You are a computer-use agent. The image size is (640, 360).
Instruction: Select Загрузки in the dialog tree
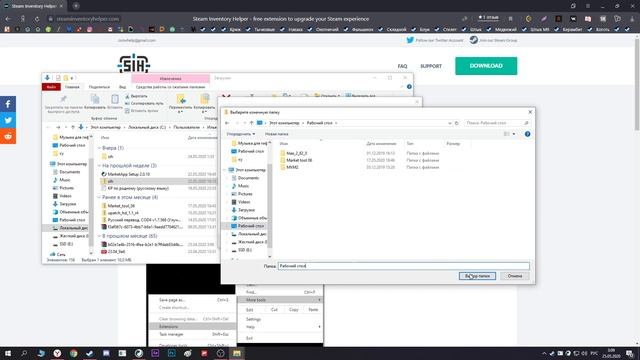(x=247, y=210)
